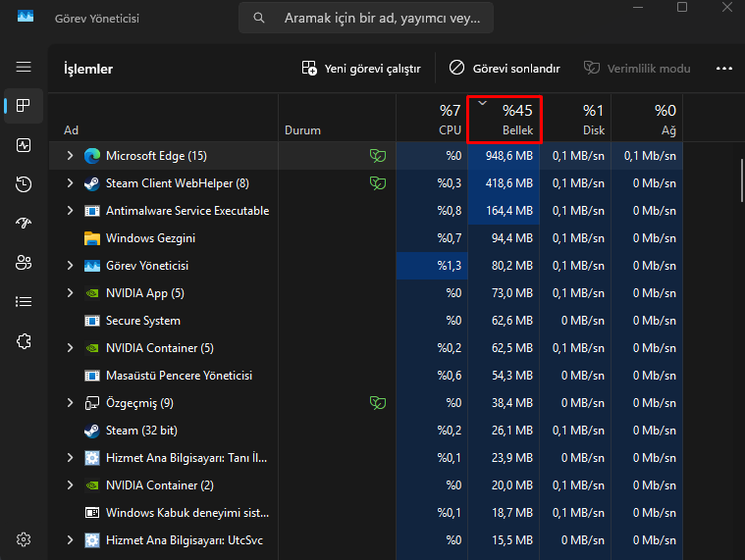
Task: Select the Processes page icon
Action: [24, 106]
